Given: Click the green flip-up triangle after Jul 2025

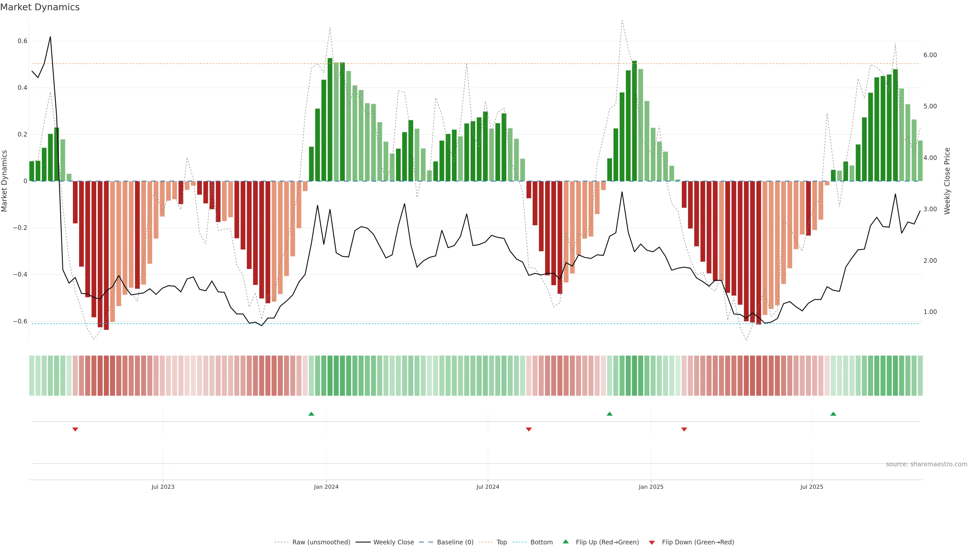Looking at the screenshot, I should coord(833,414).
